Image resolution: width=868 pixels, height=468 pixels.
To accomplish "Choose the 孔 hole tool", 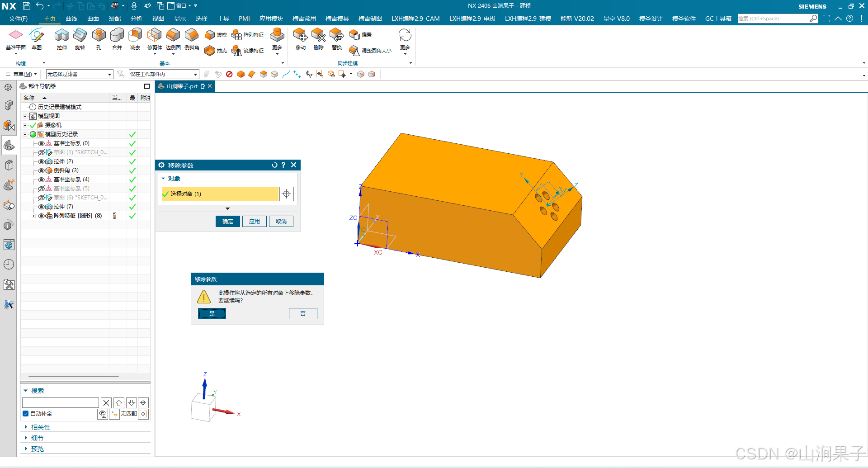I will [99, 39].
